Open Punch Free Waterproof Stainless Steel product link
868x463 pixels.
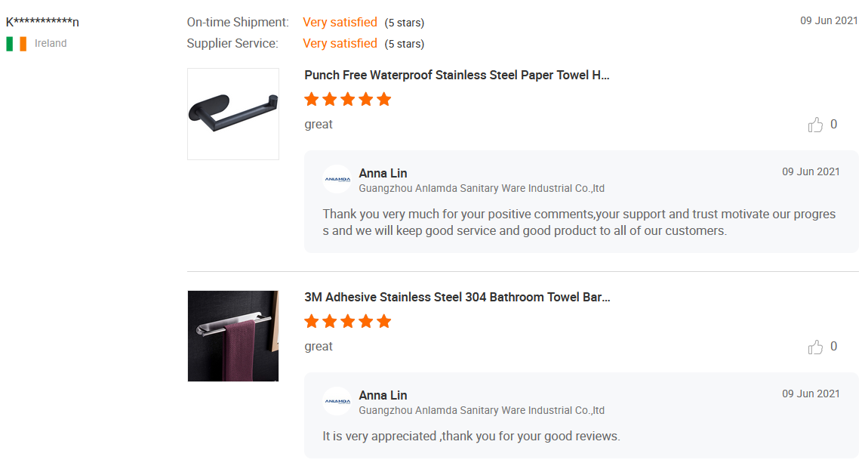(457, 76)
